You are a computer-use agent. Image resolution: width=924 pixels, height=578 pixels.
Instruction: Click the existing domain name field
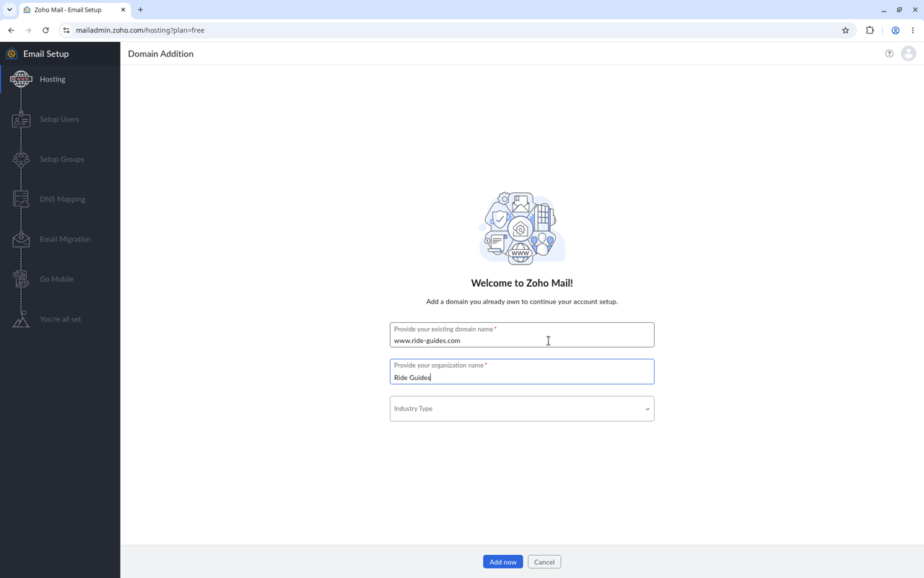(522, 335)
